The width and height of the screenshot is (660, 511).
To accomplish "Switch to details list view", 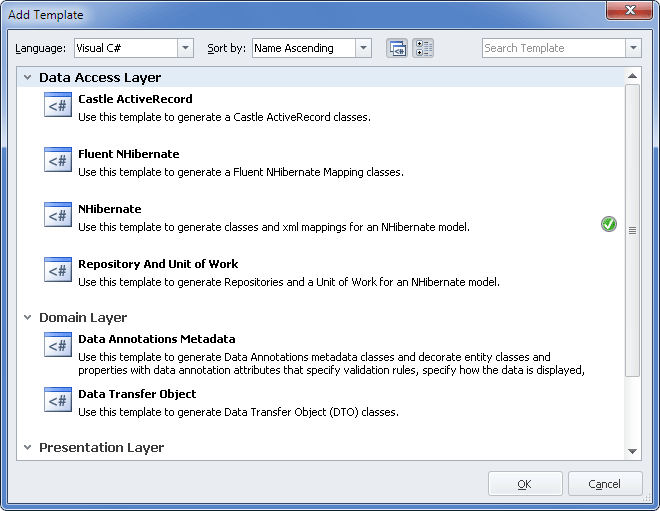I will pos(423,48).
